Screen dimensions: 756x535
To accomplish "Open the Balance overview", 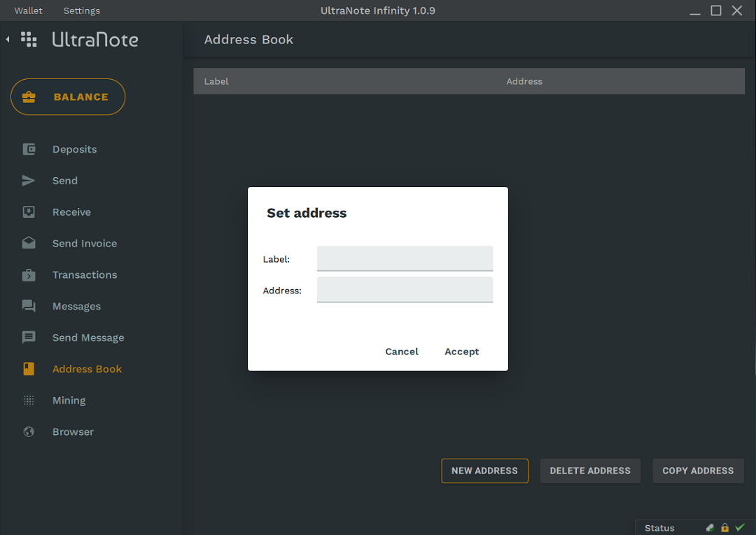I will pos(68,97).
